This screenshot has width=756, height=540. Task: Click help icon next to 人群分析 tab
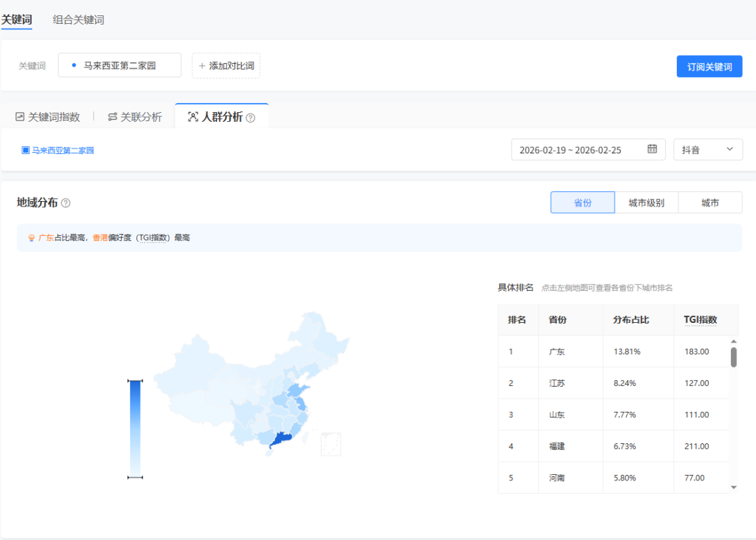(x=251, y=118)
